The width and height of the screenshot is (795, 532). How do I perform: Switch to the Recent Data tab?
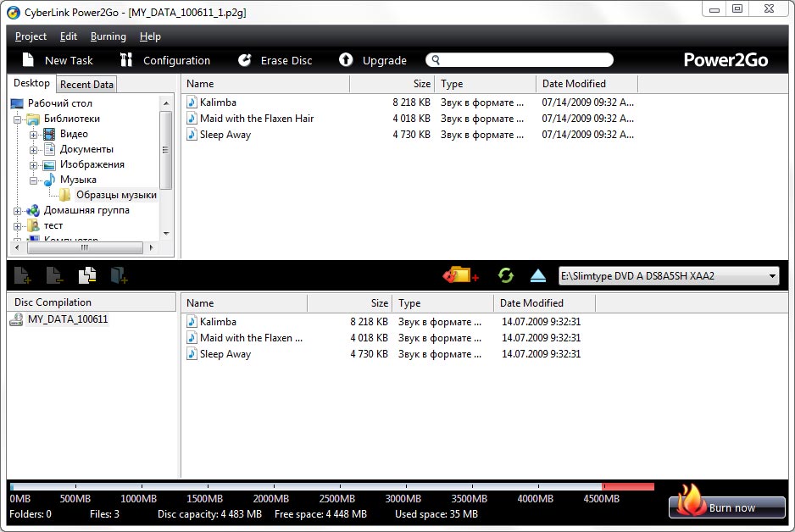point(86,85)
